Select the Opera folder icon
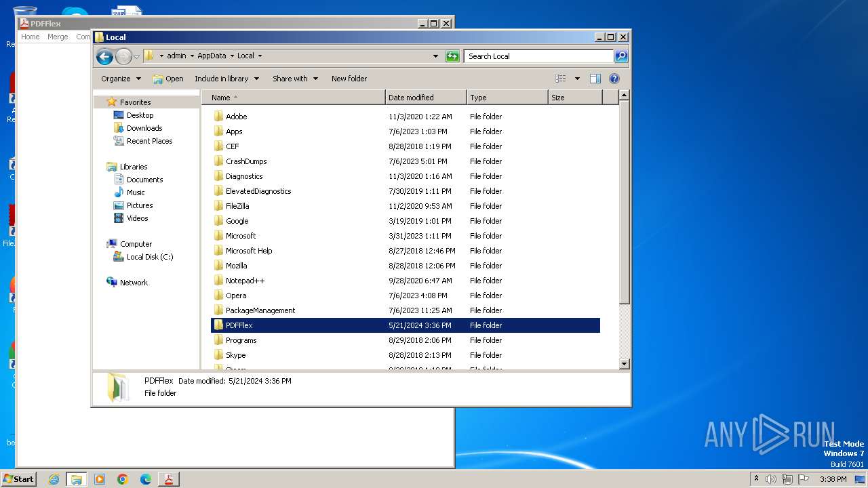This screenshot has width=868, height=488. (218, 296)
